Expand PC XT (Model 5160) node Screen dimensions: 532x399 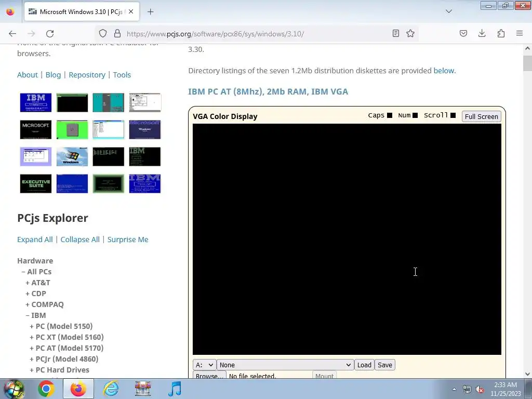[67, 337]
